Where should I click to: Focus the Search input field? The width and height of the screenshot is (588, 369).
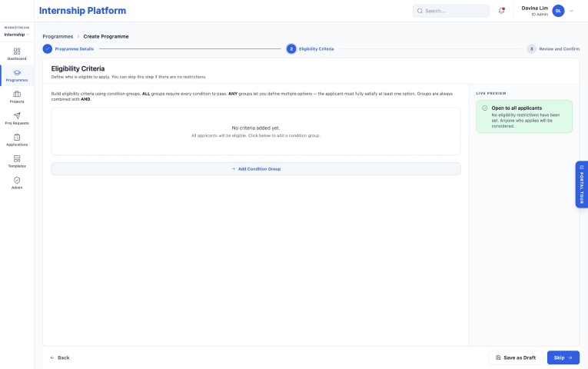point(451,11)
